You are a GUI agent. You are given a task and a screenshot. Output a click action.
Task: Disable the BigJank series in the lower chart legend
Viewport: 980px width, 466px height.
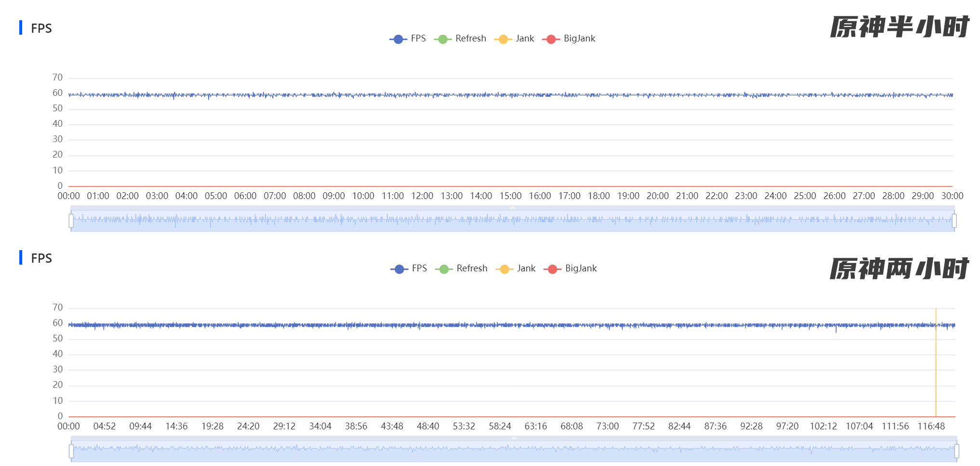(570, 268)
